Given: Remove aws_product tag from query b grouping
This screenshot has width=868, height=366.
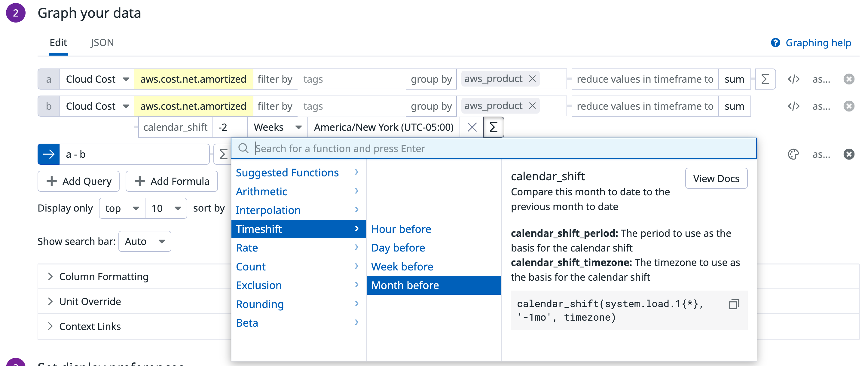Looking at the screenshot, I should tap(532, 106).
